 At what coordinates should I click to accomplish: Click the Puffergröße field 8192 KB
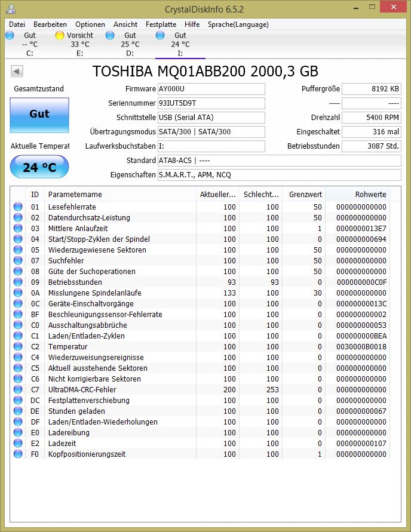click(372, 89)
